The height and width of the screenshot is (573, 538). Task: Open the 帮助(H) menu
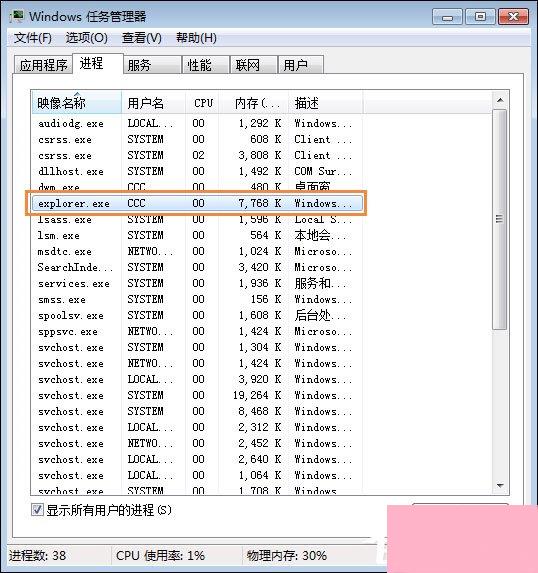pos(196,38)
